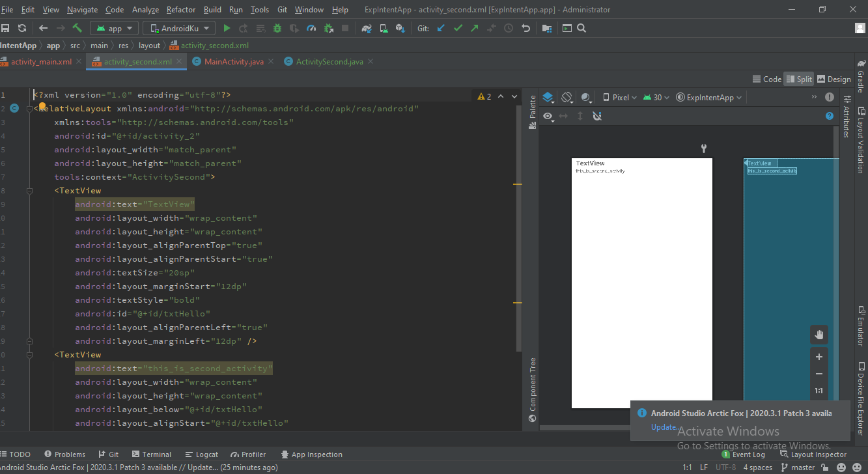Image resolution: width=868 pixels, height=474 pixels.
Task: Push commits with green Git arrow
Action: click(x=475, y=28)
